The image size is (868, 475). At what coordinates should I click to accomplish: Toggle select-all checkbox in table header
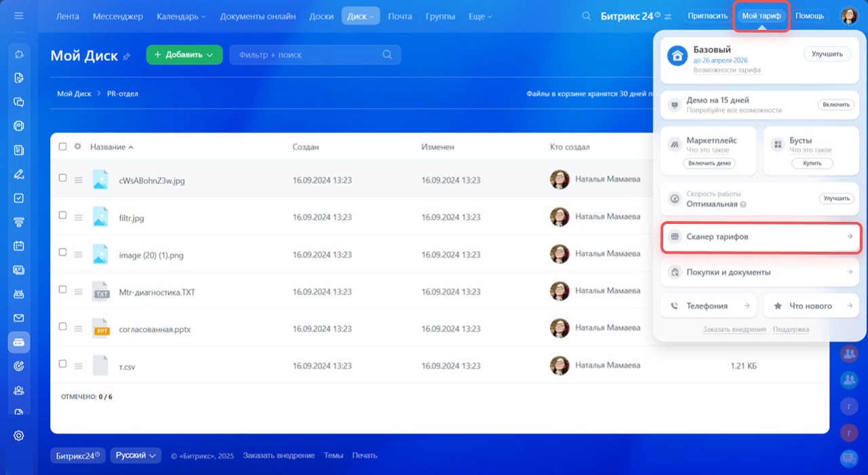click(62, 147)
